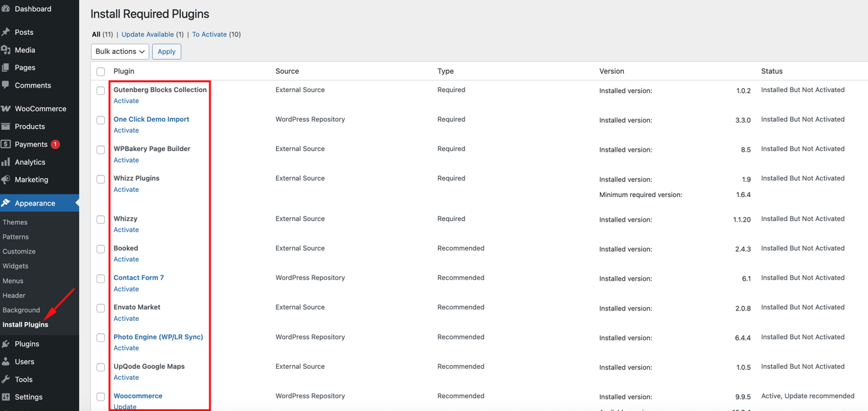Open Background in the Appearance submenu
This screenshot has height=411, width=868.
pyautogui.click(x=21, y=310)
